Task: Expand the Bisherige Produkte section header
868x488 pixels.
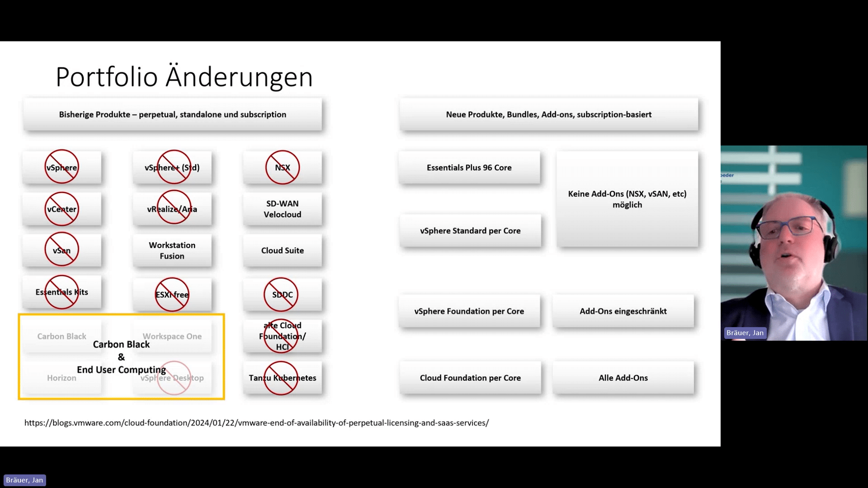Action: 172,114
